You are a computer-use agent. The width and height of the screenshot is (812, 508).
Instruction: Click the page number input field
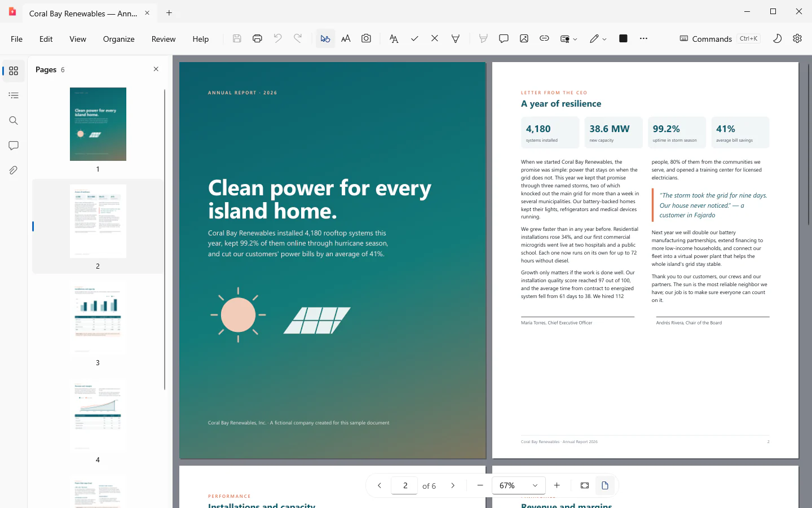[x=405, y=485]
